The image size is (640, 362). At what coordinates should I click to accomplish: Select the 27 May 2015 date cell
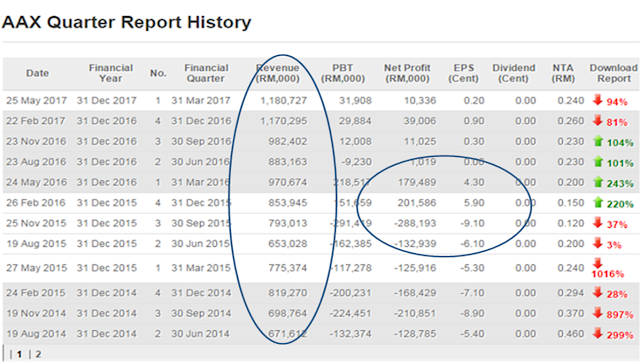(36, 268)
